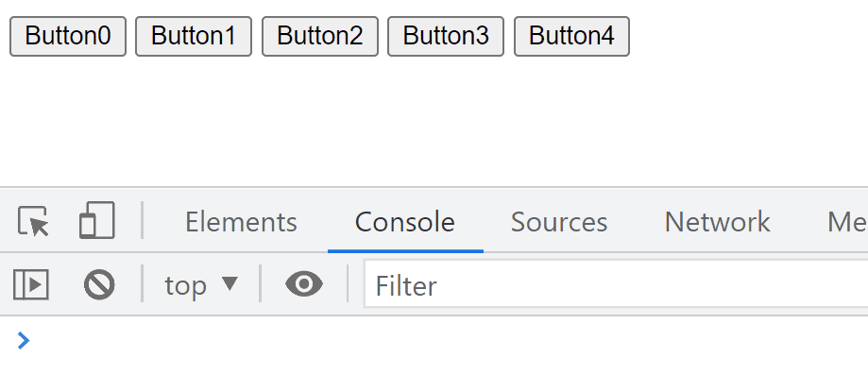868x375 pixels.
Task: Focus the console Filter input field
Action: pyautogui.click(x=616, y=284)
